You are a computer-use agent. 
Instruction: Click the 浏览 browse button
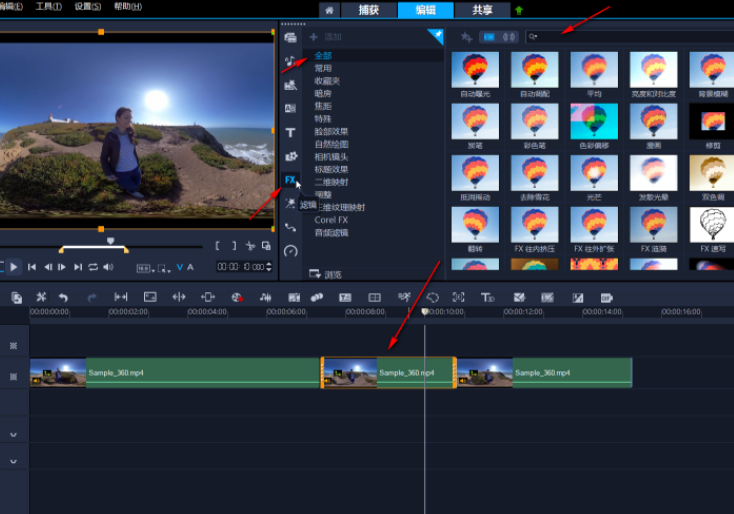[326, 274]
